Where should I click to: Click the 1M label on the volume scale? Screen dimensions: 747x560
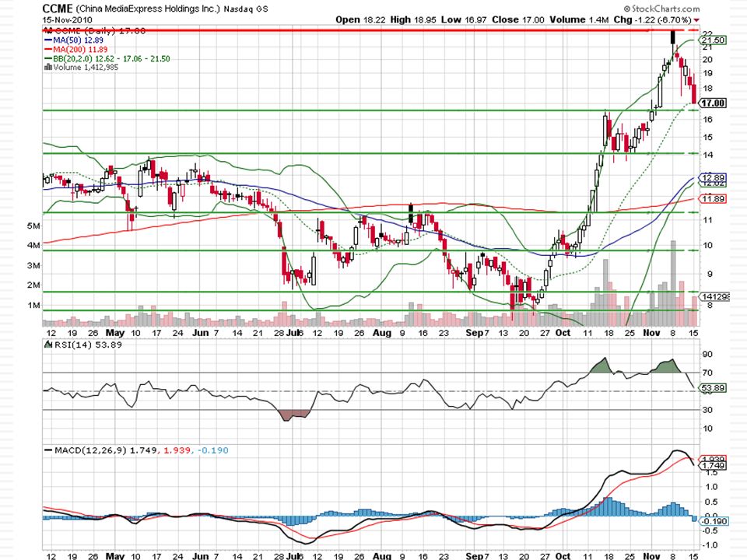(33, 305)
